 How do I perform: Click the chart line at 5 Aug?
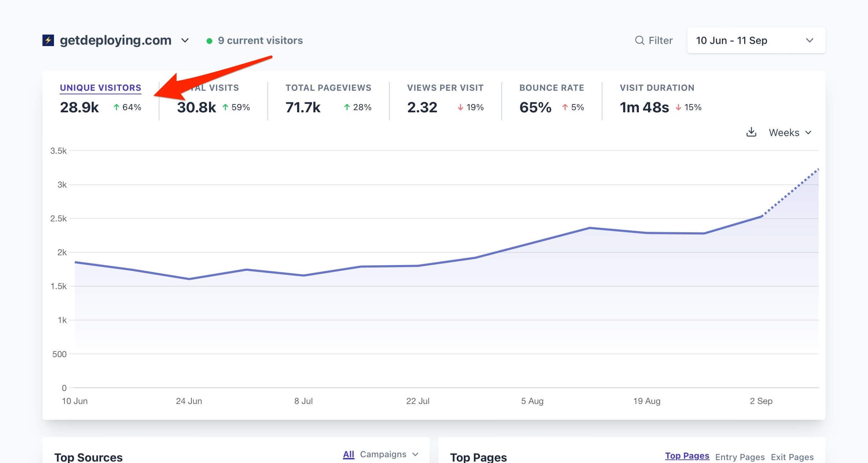[532, 243]
